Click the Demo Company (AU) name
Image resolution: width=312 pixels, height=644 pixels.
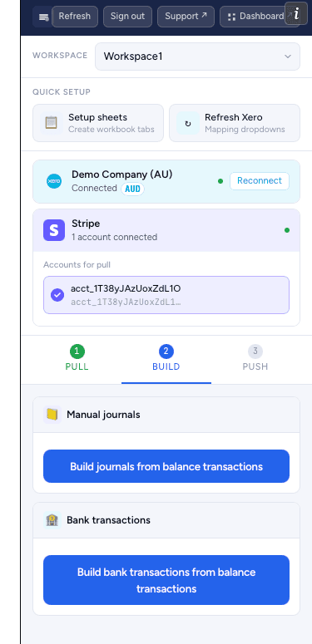(122, 175)
